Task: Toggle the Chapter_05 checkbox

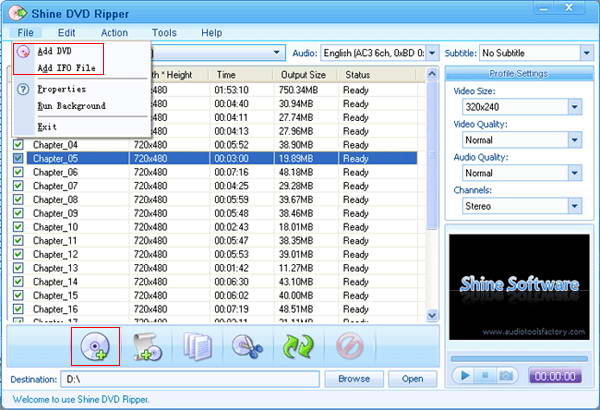Action: point(18,158)
